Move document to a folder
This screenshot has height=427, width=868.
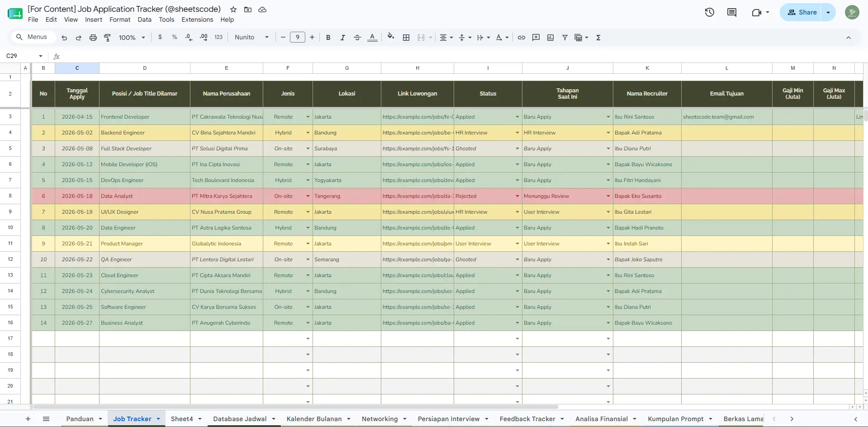coord(248,10)
